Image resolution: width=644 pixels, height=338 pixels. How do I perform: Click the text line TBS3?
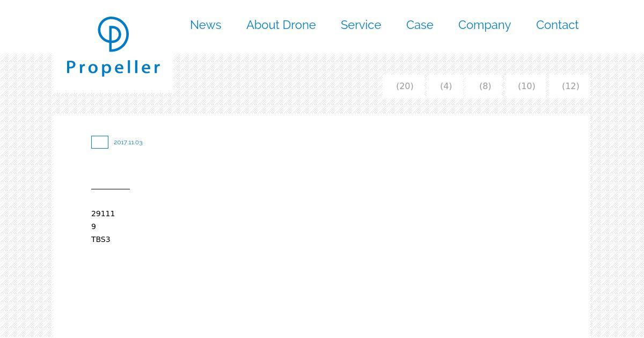101,239
